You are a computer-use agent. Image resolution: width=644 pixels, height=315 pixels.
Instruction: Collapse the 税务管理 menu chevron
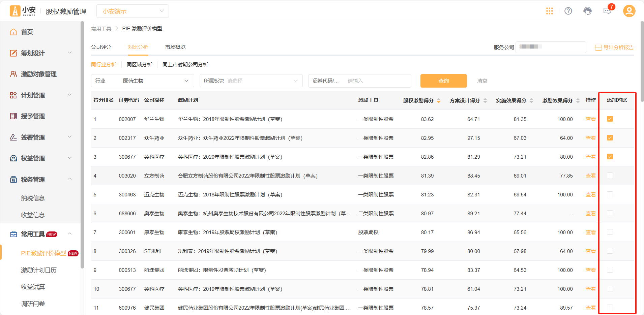(70, 179)
